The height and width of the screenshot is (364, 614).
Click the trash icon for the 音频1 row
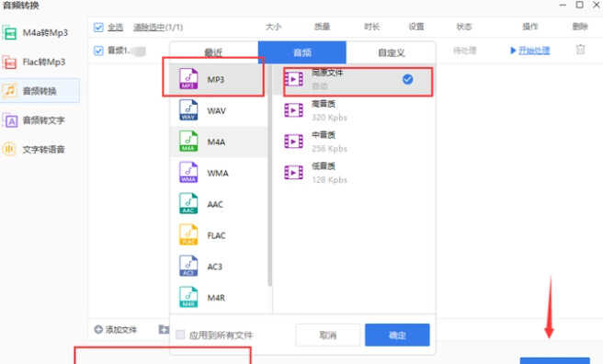(x=580, y=50)
